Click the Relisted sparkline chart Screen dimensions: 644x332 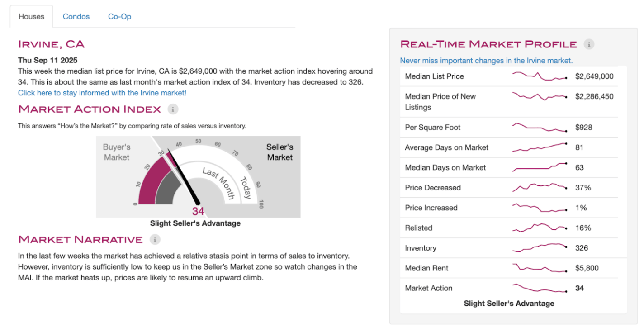(539, 228)
